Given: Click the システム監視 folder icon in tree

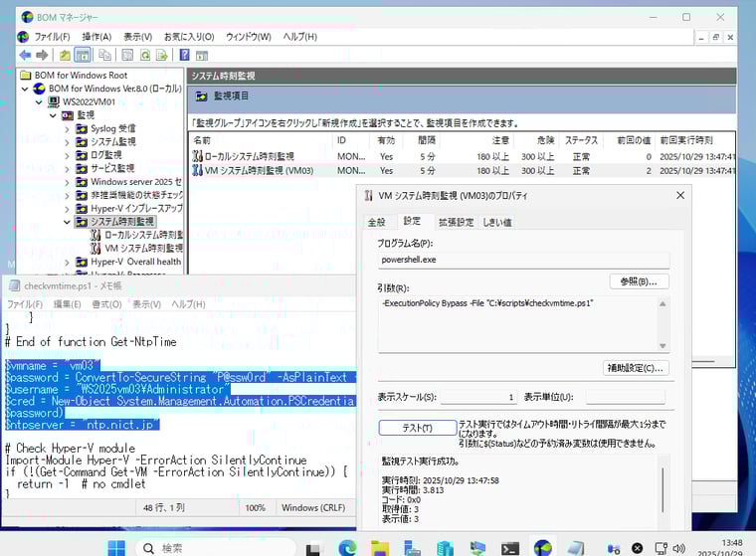Looking at the screenshot, I should 82,142.
